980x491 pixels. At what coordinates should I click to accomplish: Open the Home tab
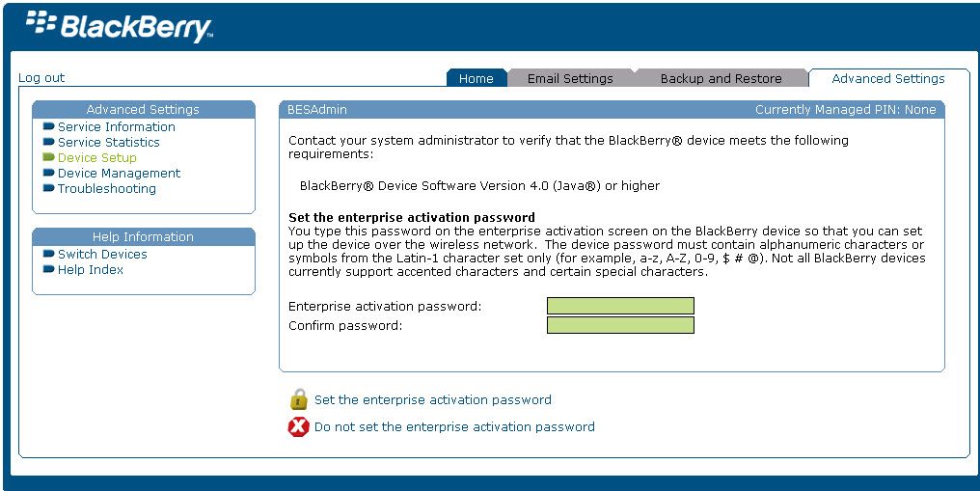476,78
